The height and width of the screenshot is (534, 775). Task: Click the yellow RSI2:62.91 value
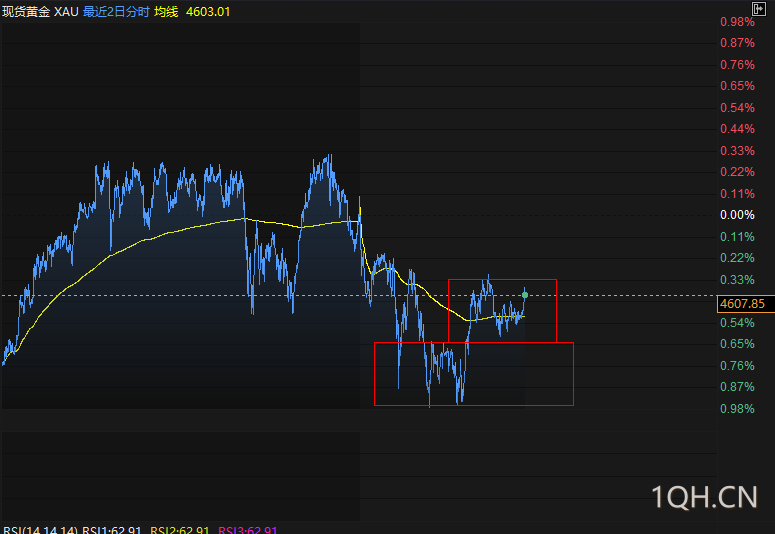pyautogui.click(x=180, y=530)
